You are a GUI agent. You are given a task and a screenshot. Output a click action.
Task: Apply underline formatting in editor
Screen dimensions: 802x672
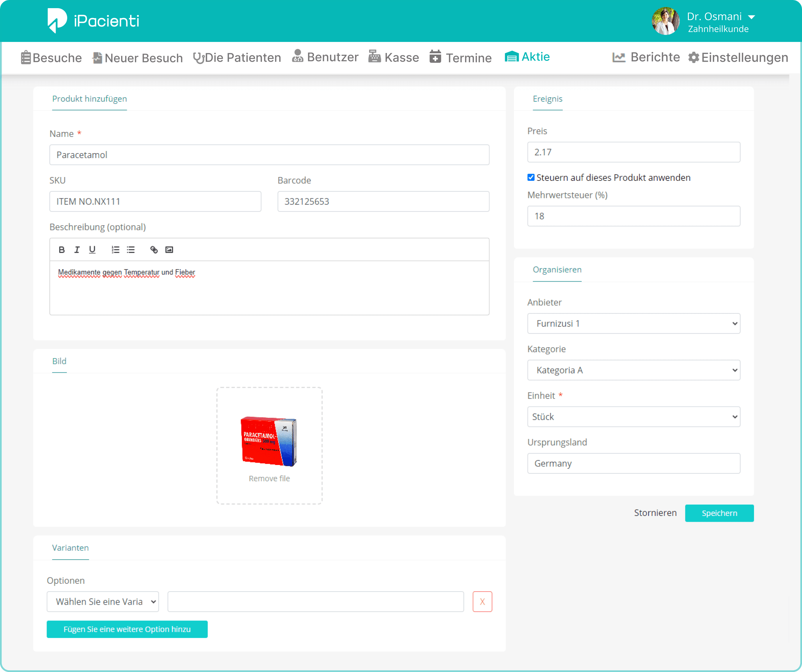tap(92, 250)
